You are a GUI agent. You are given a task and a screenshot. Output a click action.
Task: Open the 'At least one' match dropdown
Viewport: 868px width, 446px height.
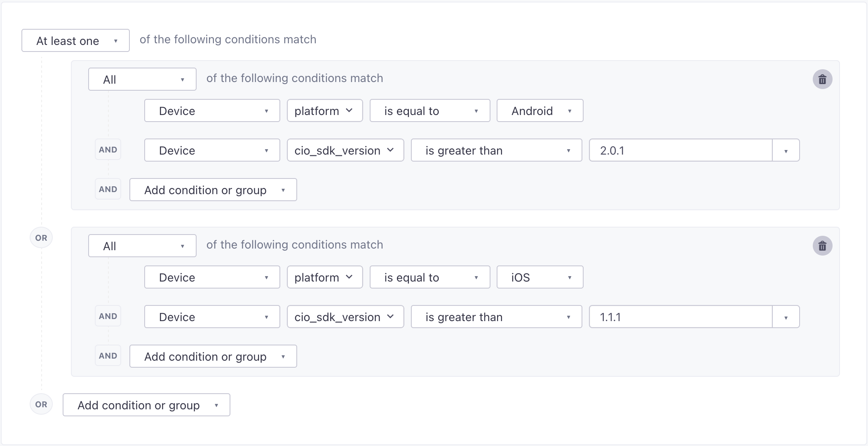point(75,40)
